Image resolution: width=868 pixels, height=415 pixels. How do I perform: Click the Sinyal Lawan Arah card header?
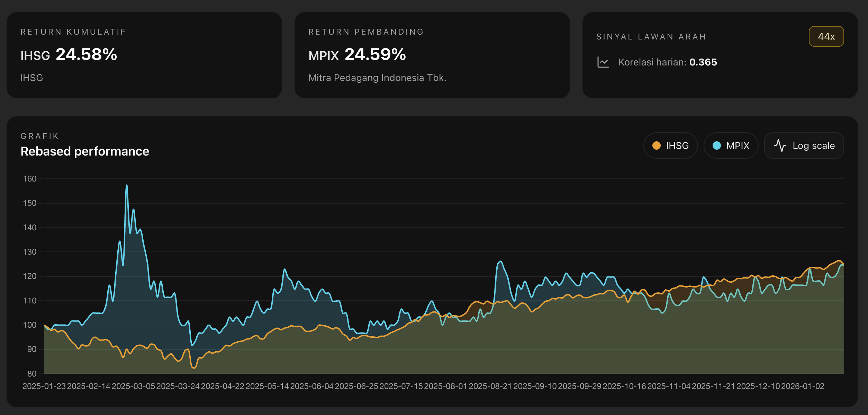651,37
